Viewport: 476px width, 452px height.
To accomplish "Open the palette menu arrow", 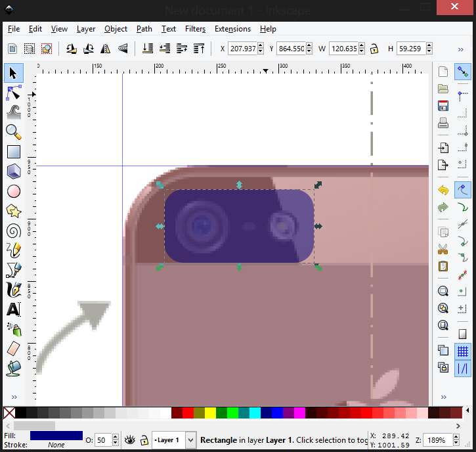I will (x=467, y=411).
